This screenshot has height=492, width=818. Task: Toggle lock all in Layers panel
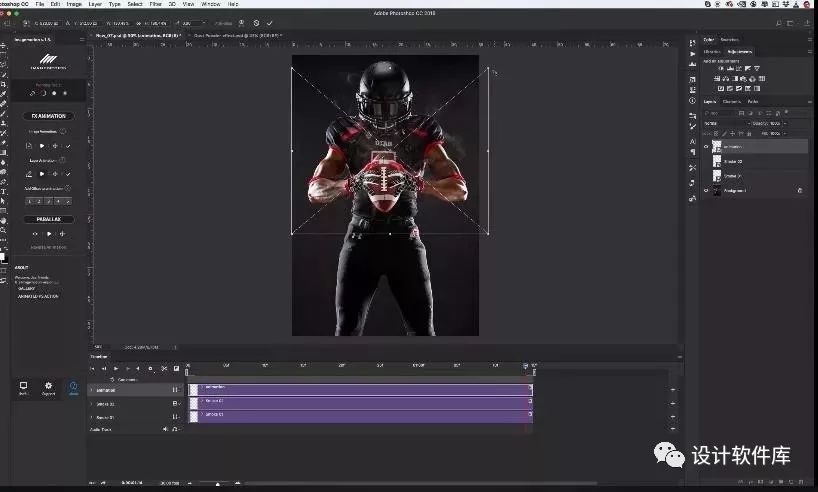tap(750, 134)
